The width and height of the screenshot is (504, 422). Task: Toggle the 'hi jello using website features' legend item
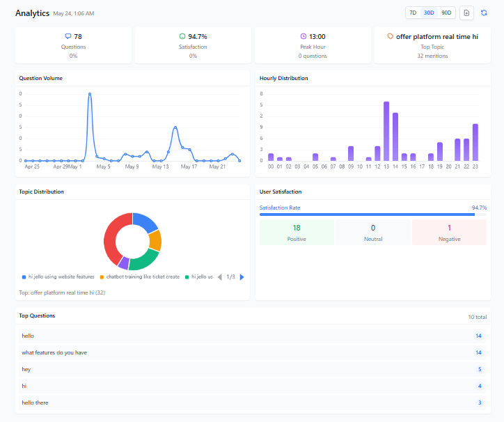tap(58, 276)
